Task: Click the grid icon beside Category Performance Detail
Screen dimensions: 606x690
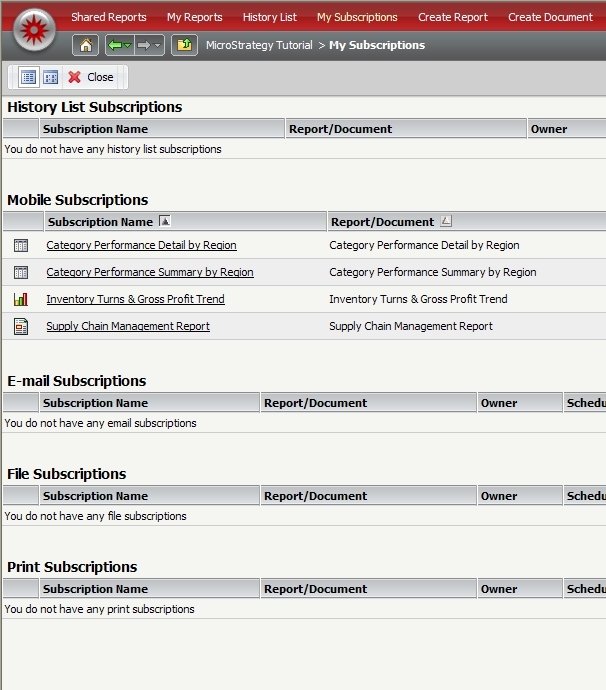Action: (21, 245)
